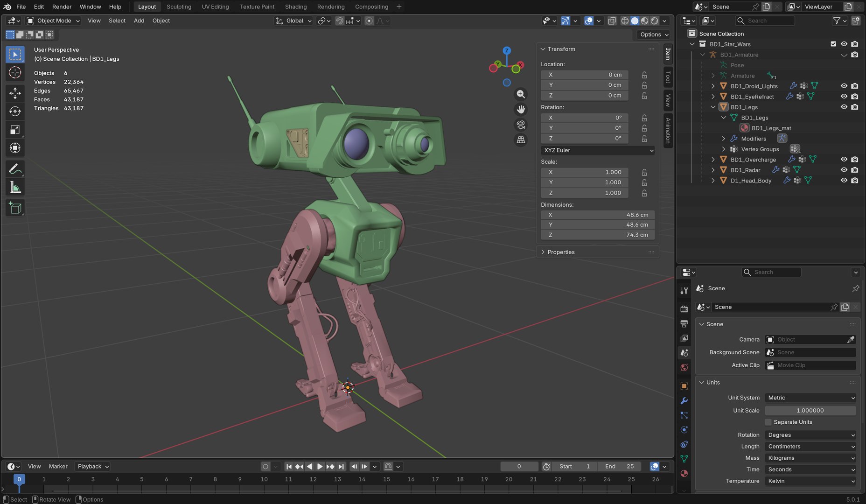The height and width of the screenshot is (504, 866).
Task: Toggle the camera view icon
Action: (x=521, y=125)
